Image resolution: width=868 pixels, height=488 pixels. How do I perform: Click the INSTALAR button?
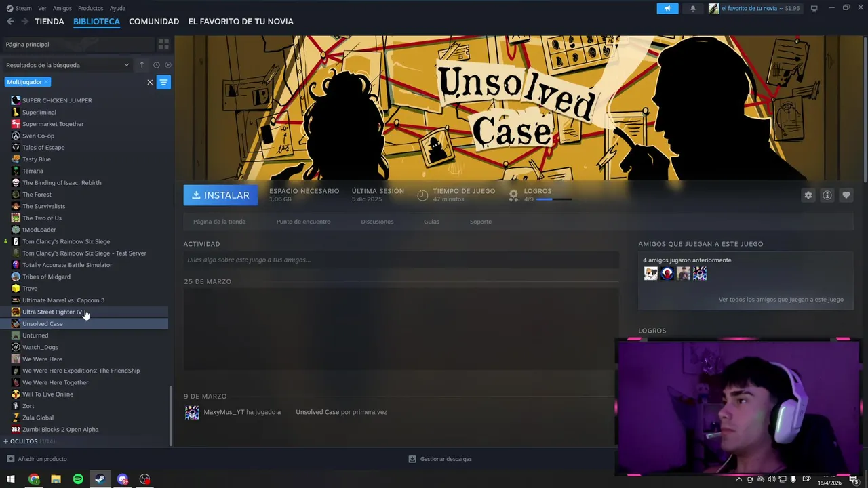220,195
